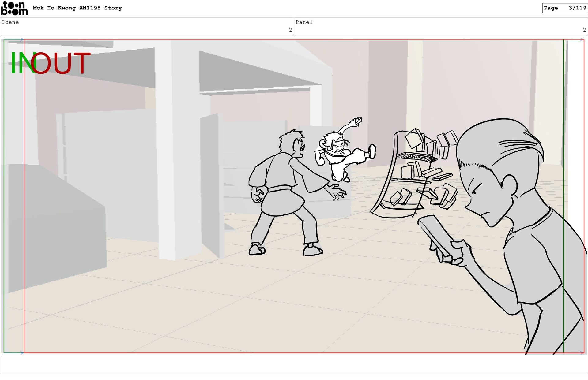Click the Page 3/119 indicator box
Image resolution: width=588 pixels, height=380 pixels.
[564, 8]
